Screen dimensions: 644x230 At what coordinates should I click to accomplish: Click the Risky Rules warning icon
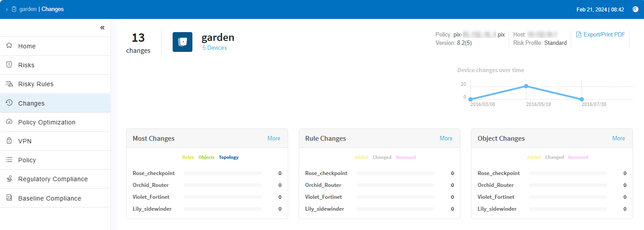9,84
